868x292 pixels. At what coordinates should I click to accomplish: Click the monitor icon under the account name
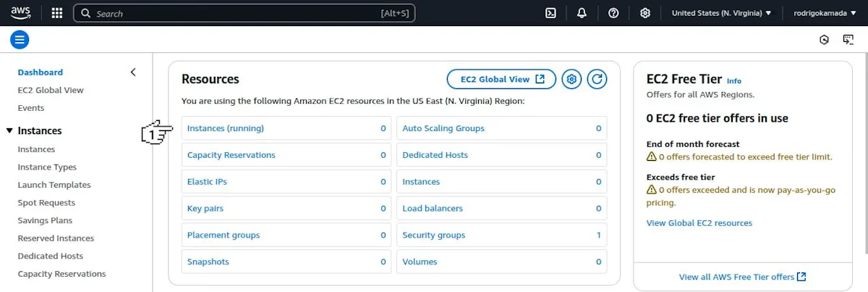[x=848, y=40]
